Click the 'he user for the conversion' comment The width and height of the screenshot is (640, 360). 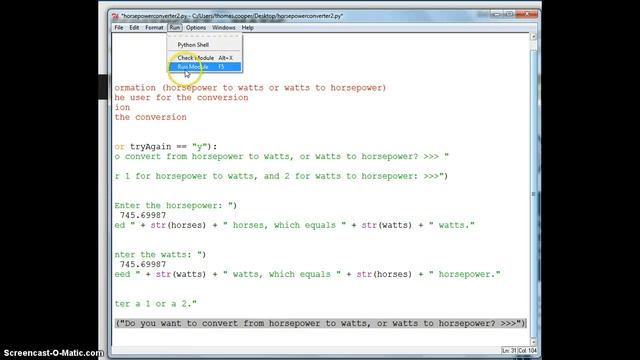click(181, 98)
